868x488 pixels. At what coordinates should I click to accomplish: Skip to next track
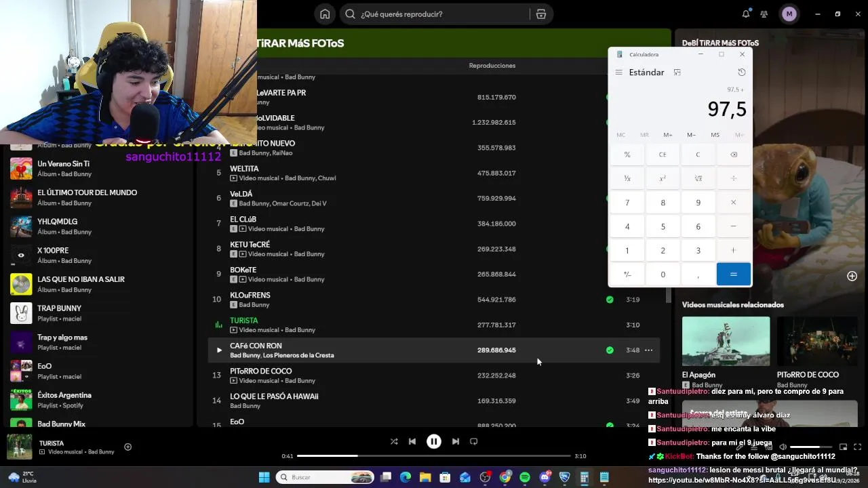tap(456, 441)
